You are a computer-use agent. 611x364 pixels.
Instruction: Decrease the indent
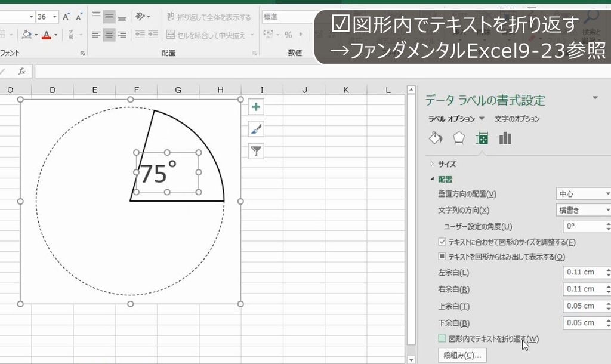click(140, 35)
